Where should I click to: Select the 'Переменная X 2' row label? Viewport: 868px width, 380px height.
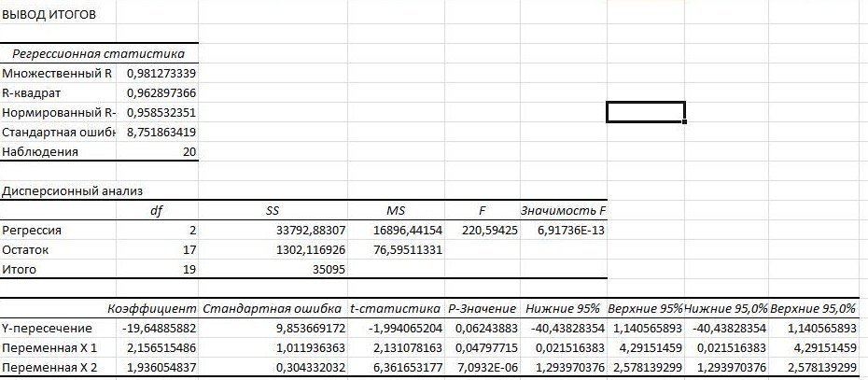point(58,367)
